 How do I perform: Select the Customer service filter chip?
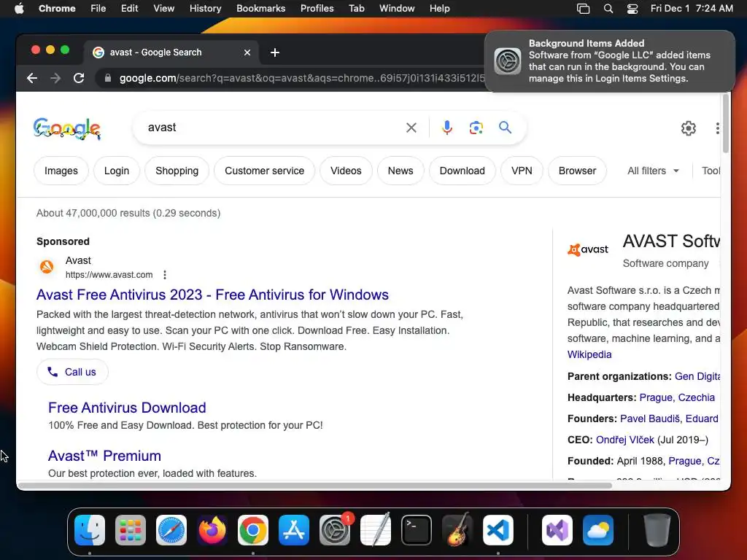[264, 171]
